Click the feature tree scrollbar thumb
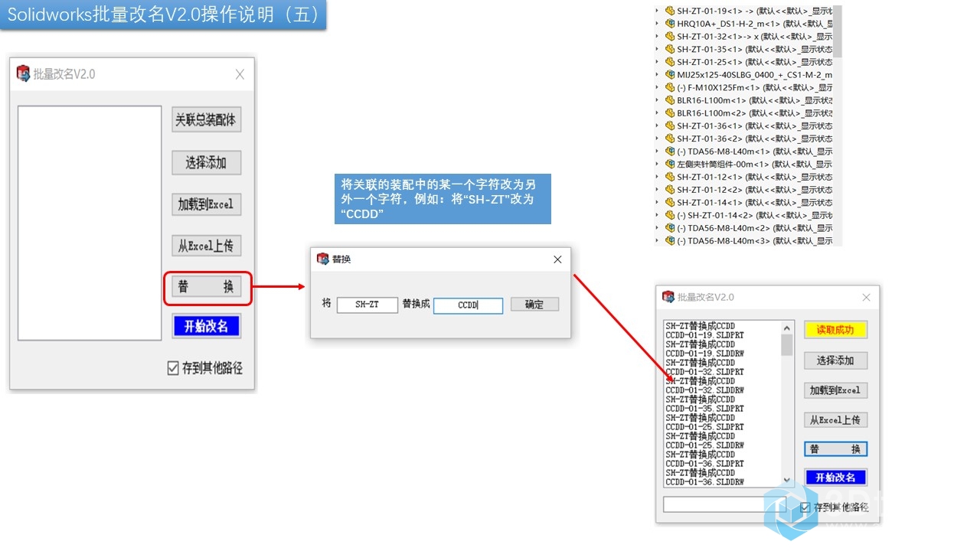This screenshot has height=551, width=980. click(838, 31)
